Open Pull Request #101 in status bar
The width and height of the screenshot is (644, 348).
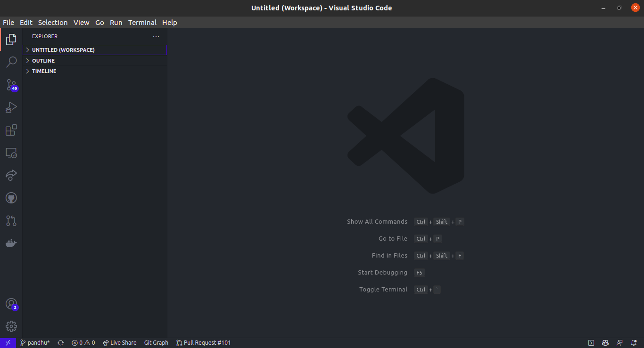point(204,343)
